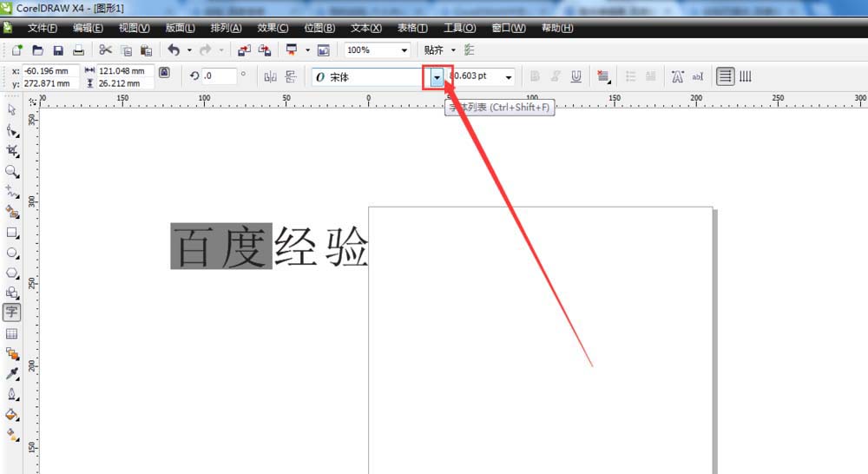Select the Crop tool
Image resolution: width=868 pixels, height=474 pixels.
tap(11, 150)
